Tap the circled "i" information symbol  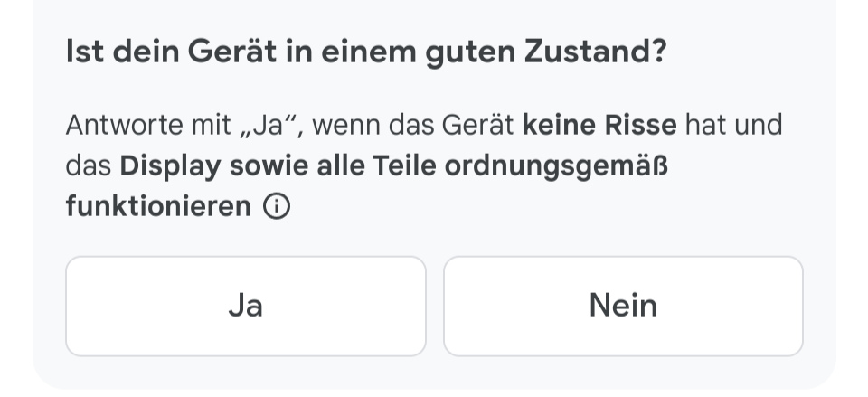(277, 207)
